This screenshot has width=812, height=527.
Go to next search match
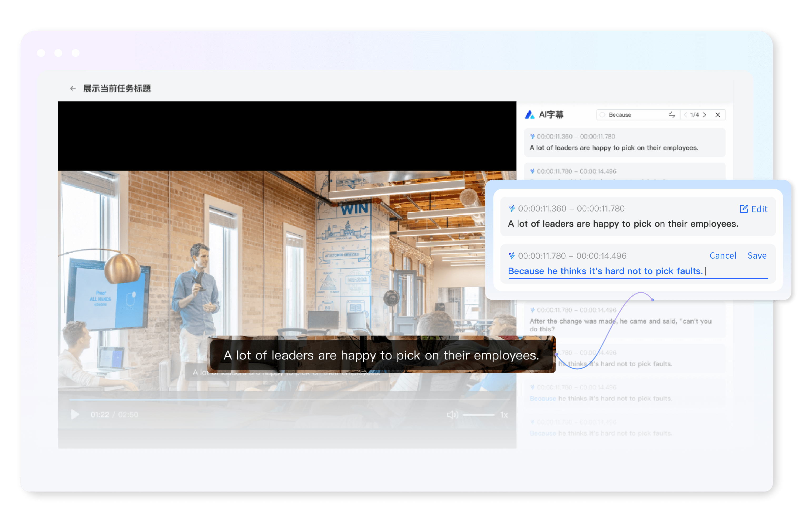(704, 115)
